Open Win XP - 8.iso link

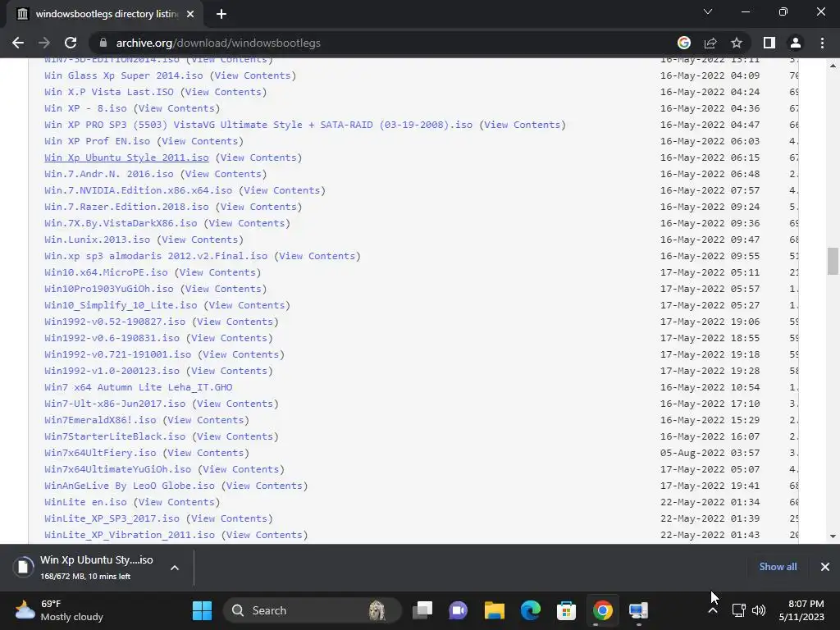click(x=85, y=108)
